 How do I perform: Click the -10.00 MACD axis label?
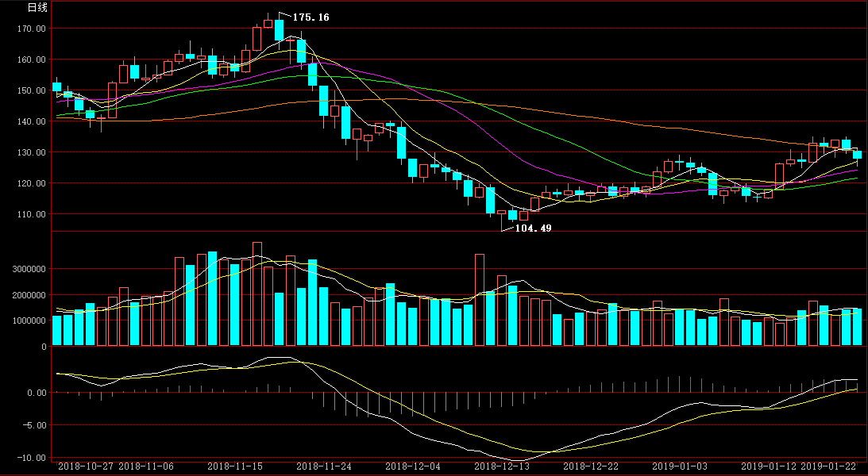(x=31, y=458)
